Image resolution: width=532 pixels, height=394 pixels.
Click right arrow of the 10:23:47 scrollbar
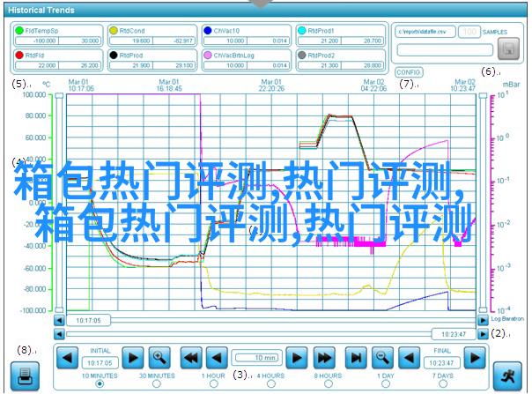click(x=483, y=335)
